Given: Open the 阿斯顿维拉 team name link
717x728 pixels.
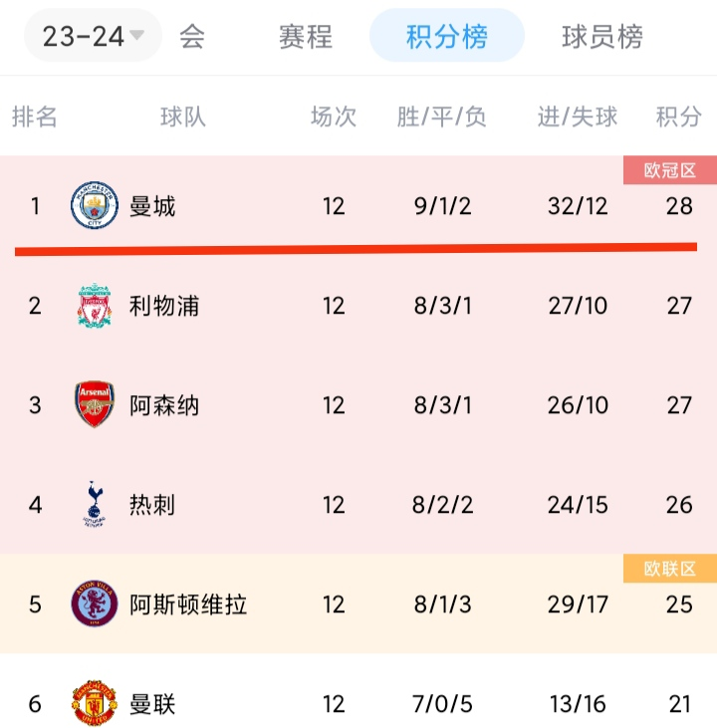Looking at the screenshot, I should point(188,605).
